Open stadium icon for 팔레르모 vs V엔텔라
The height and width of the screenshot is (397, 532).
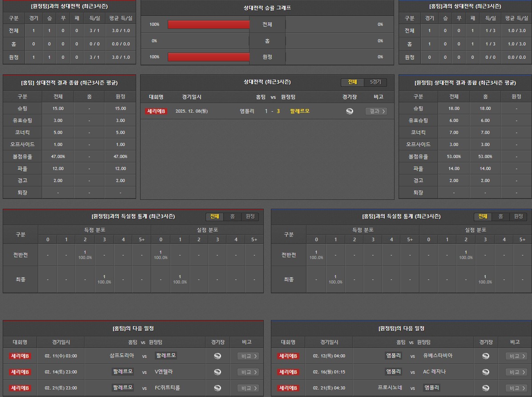(218, 372)
